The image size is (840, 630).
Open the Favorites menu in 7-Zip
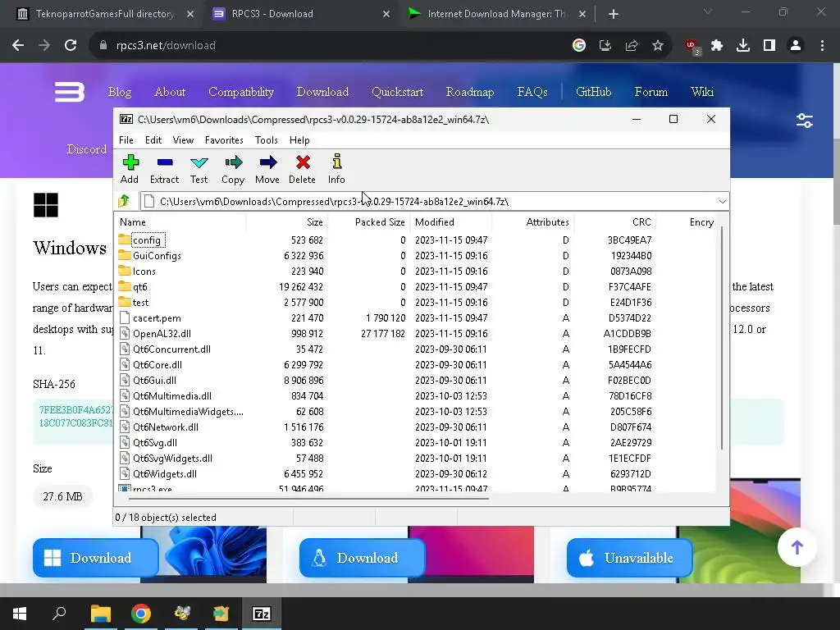(224, 139)
